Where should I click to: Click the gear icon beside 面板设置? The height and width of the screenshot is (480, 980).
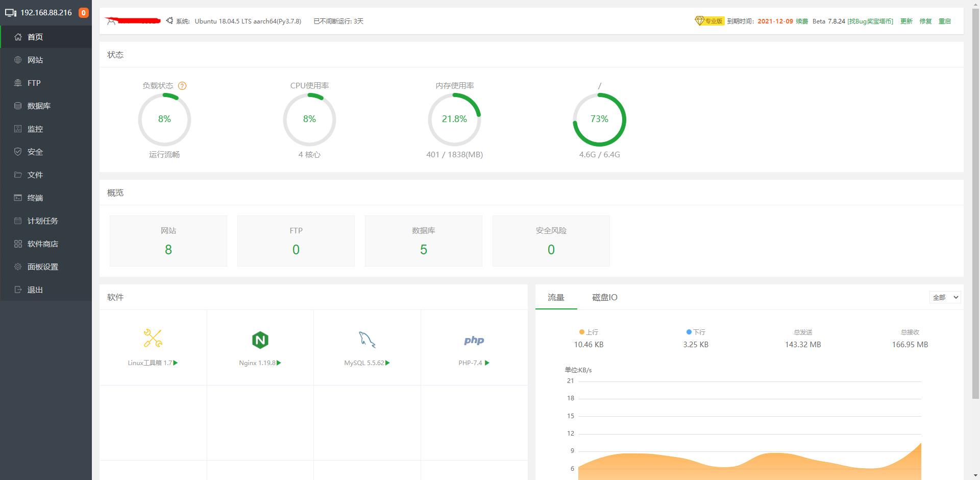18,267
